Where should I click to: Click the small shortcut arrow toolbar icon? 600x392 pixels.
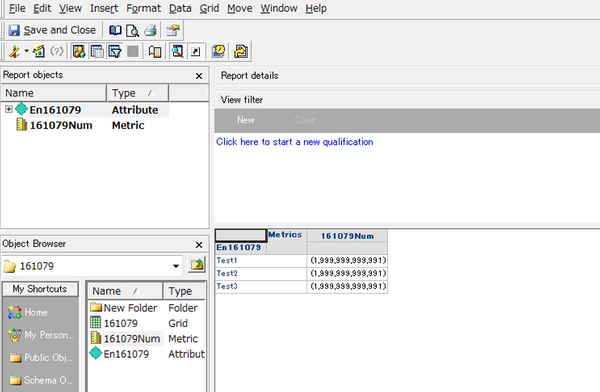coord(196,52)
